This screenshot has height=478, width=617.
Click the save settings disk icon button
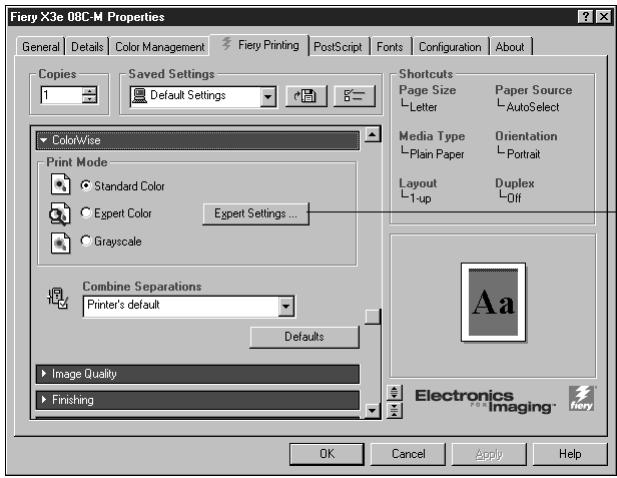(x=306, y=96)
